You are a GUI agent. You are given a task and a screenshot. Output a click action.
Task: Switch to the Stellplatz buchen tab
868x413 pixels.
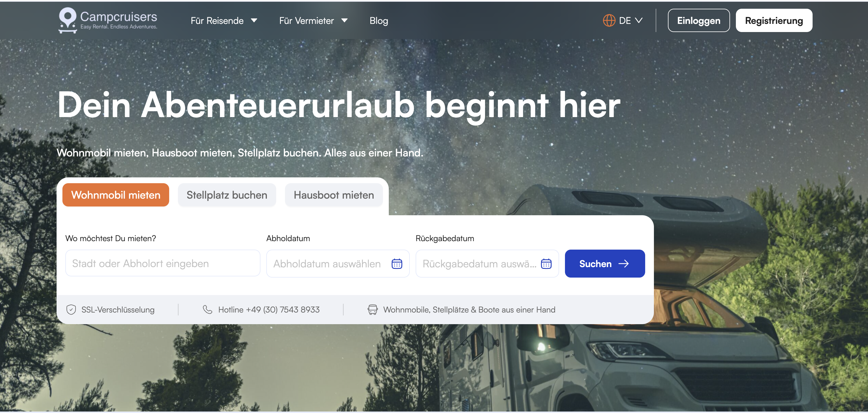click(227, 195)
